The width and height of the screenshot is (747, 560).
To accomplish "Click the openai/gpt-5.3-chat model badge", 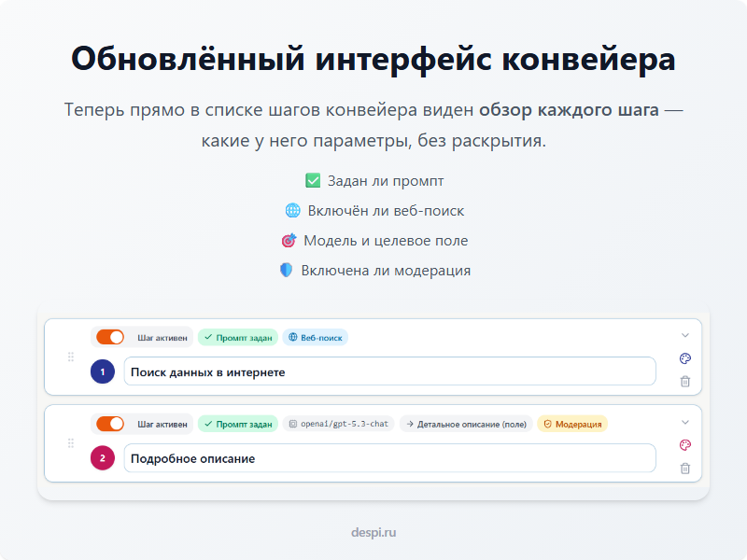I will click(339, 424).
